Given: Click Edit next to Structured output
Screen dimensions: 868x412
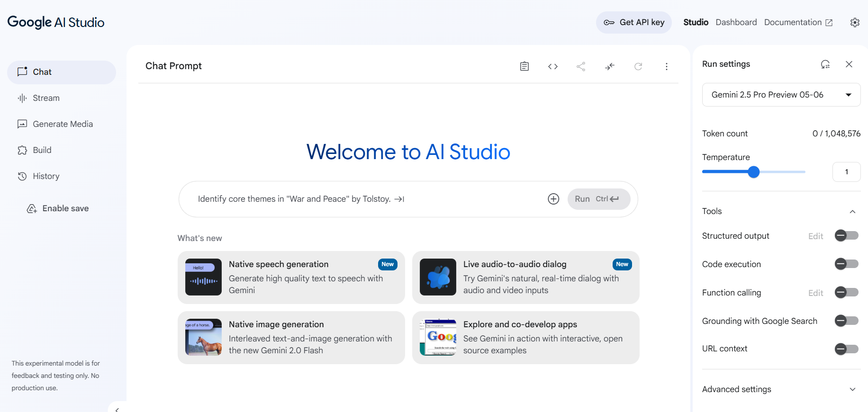Looking at the screenshot, I should pos(815,236).
